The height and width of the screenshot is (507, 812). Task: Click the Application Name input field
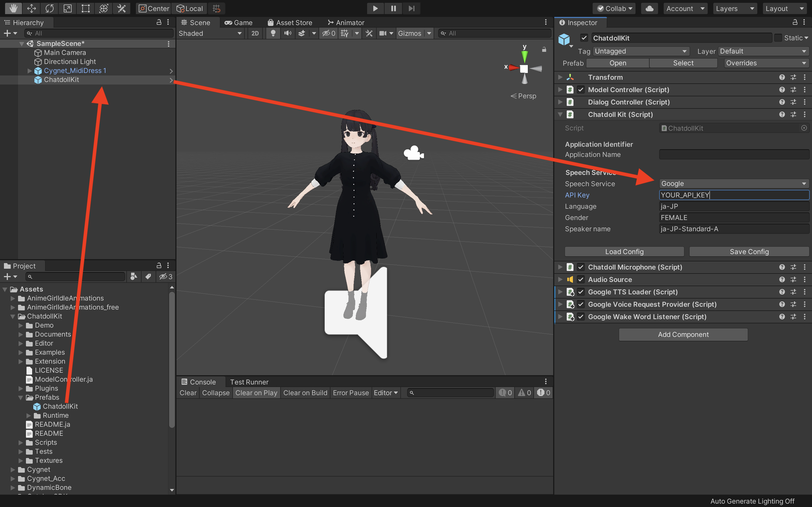click(734, 155)
